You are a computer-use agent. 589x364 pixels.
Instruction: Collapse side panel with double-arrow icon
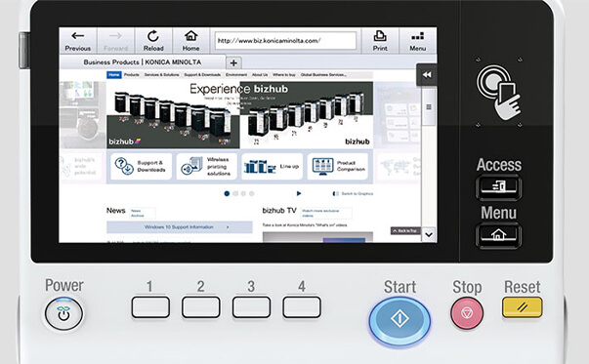click(427, 75)
